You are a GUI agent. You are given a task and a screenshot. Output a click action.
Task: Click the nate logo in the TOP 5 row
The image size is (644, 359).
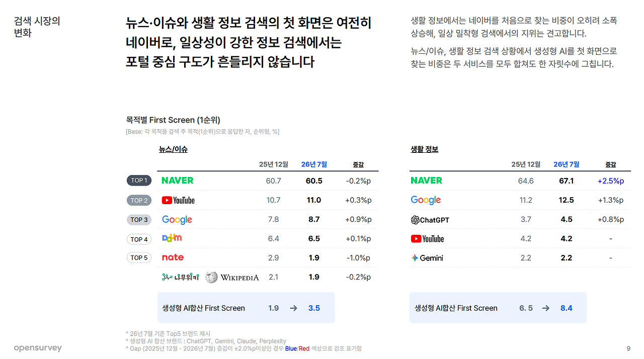click(x=173, y=257)
